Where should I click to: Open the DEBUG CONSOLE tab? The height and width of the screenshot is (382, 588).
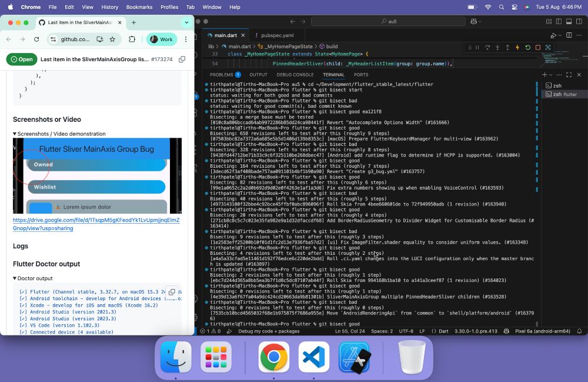(x=295, y=75)
